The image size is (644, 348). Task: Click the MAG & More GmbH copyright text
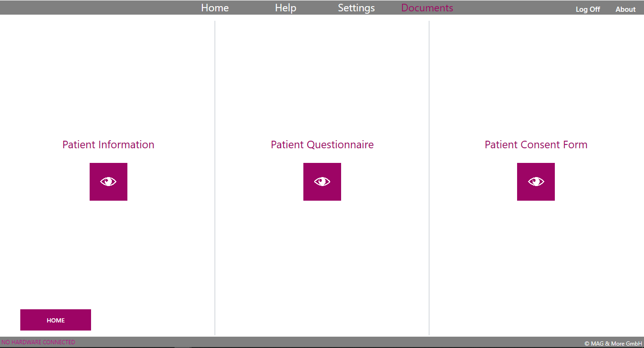(x=613, y=344)
